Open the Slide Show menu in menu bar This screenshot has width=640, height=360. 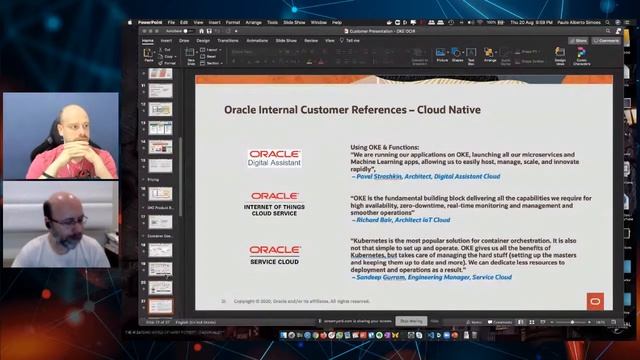click(294, 22)
